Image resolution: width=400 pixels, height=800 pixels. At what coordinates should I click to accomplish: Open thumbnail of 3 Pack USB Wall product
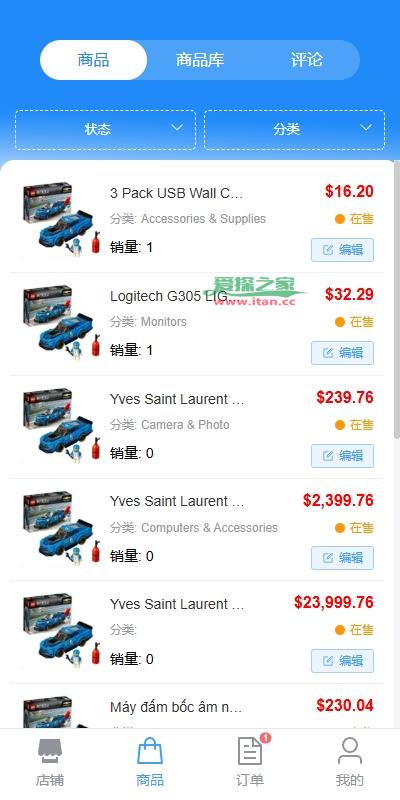[x=61, y=220]
